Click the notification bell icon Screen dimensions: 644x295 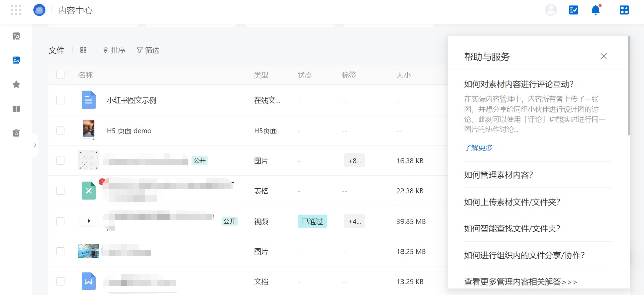[596, 10]
